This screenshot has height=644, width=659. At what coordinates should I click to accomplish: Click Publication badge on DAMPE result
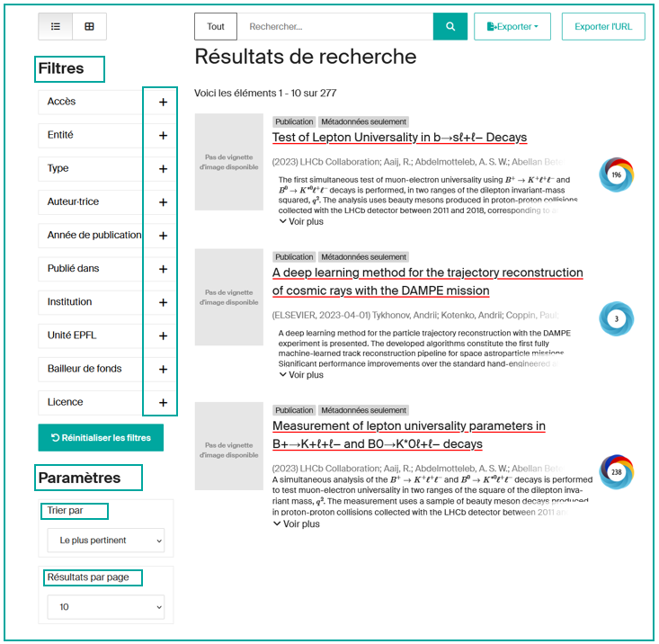[x=294, y=257]
